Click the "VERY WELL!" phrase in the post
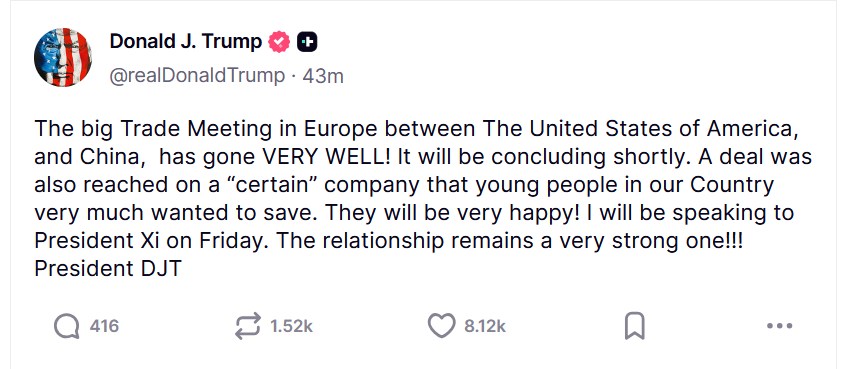The height and width of the screenshot is (369, 846). point(325,157)
